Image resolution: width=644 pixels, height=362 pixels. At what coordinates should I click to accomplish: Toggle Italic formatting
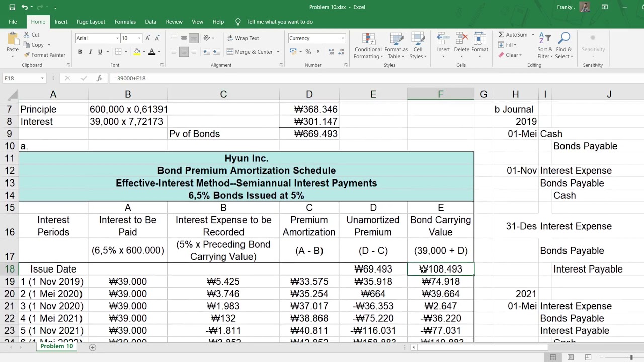[90, 52]
